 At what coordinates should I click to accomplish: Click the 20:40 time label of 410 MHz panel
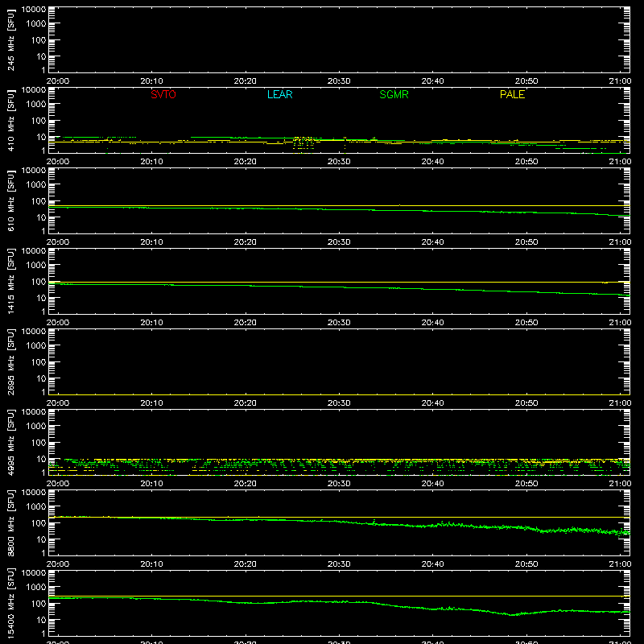click(432, 162)
